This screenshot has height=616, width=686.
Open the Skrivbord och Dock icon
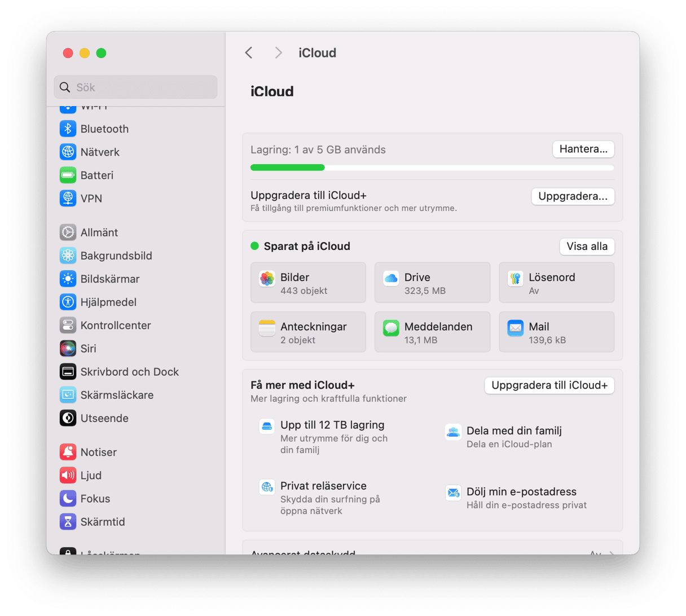tap(68, 372)
